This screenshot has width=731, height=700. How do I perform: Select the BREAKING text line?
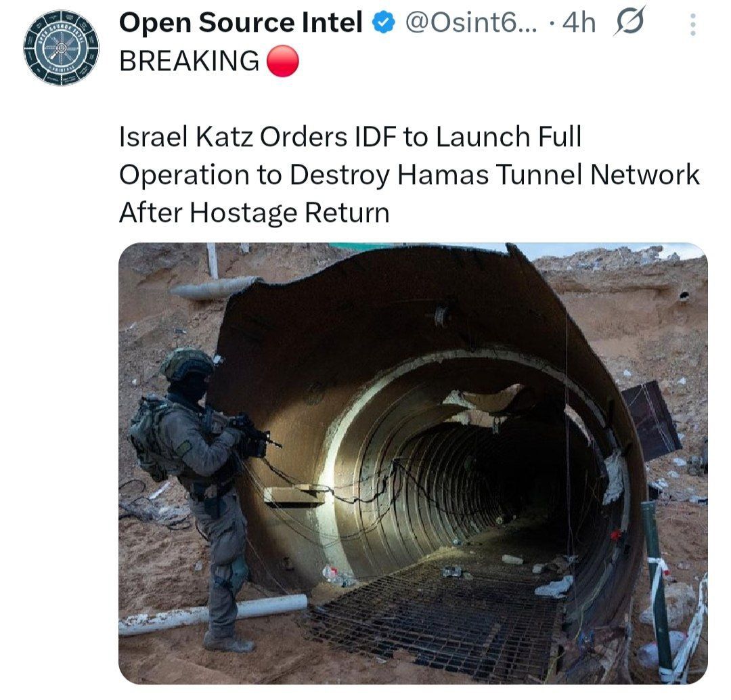[x=190, y=61]
